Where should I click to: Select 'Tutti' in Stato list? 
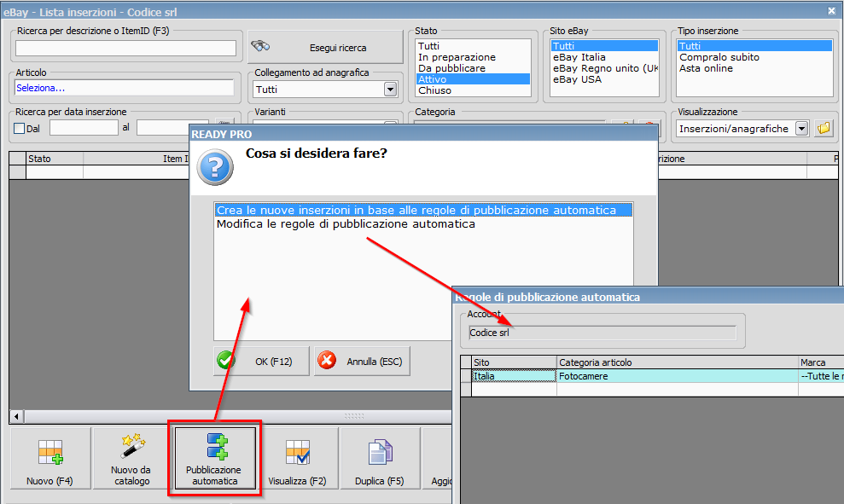473,46
